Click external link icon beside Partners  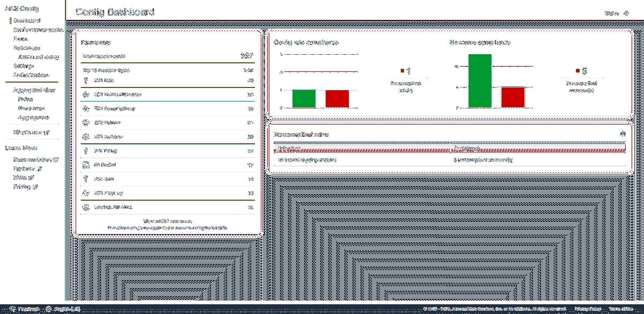click(x=39, y=169)
